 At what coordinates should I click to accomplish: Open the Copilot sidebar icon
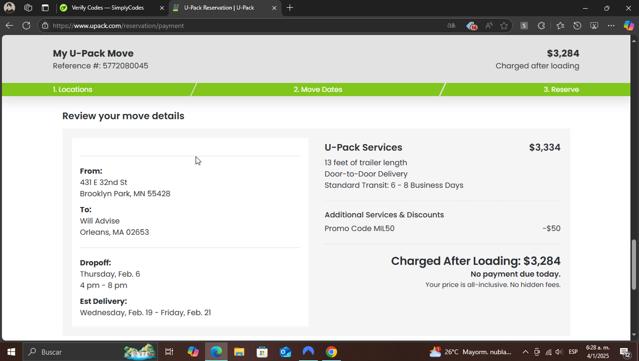(629, 26)
